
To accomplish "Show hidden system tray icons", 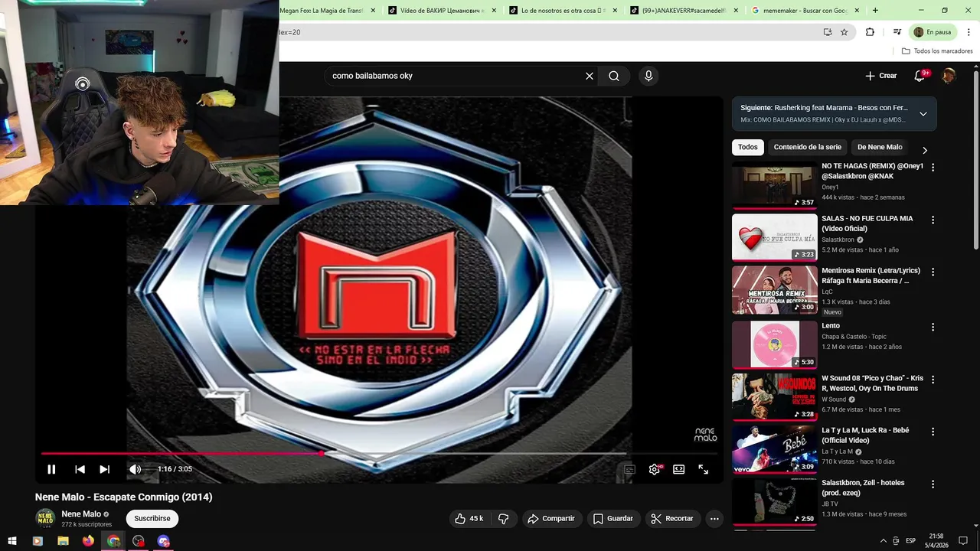I will 884,541.
